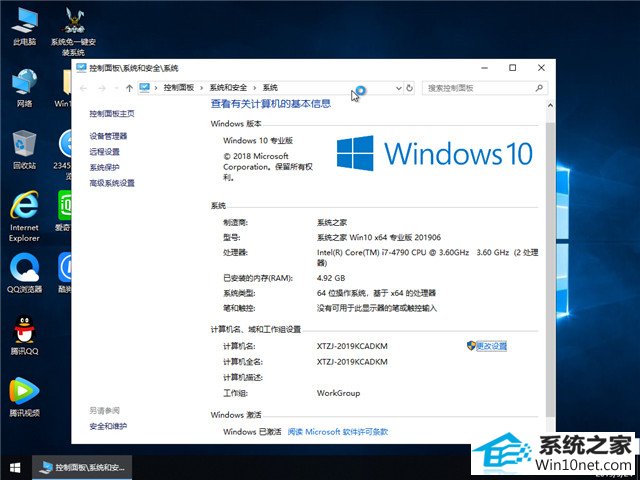Expand the chevron after 控制面板 breadcrumb
Screen dimensions: 640x480
click(202, 88)
